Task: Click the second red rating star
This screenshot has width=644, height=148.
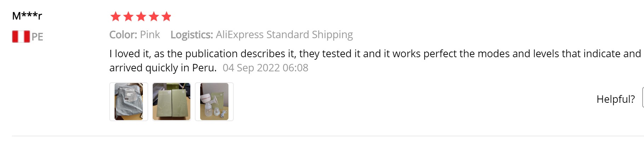Action: pos(128,16)
